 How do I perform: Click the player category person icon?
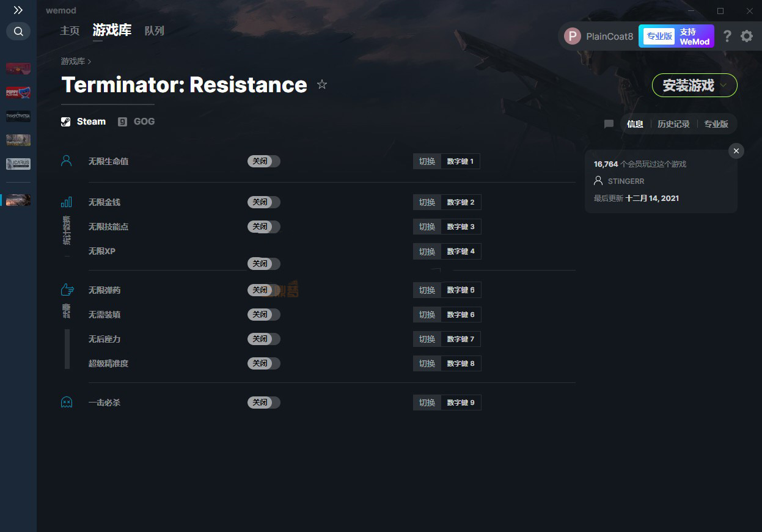67,161
